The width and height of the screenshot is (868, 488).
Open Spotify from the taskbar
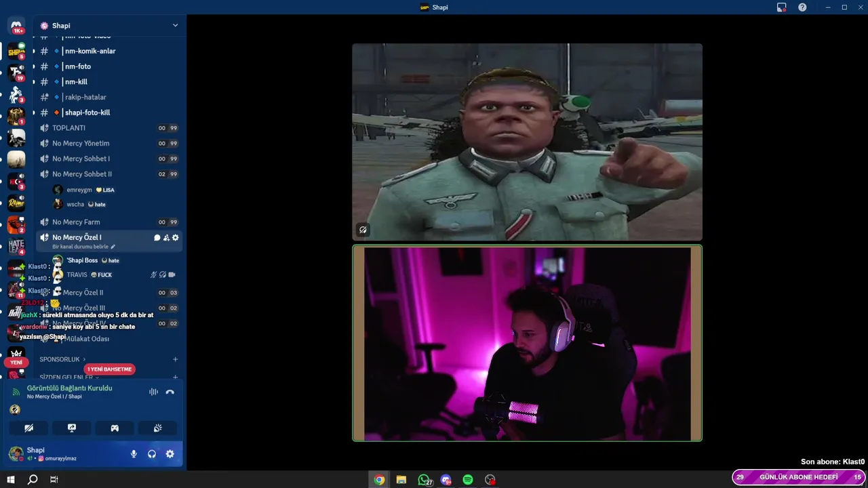[468, 480]
